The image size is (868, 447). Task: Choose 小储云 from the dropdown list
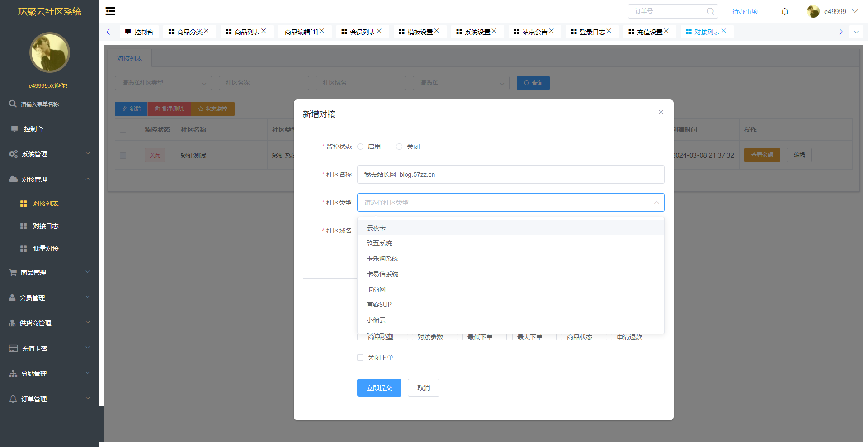pos(510,320)
